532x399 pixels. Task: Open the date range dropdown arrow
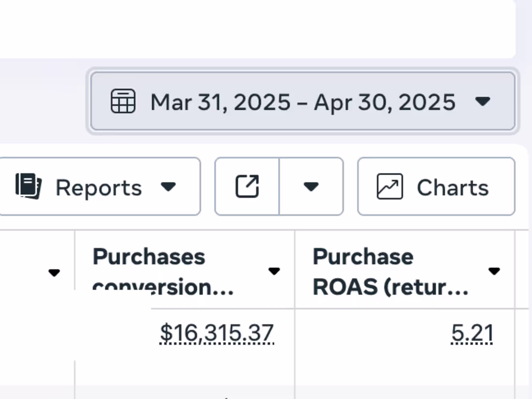coord(483,102)
